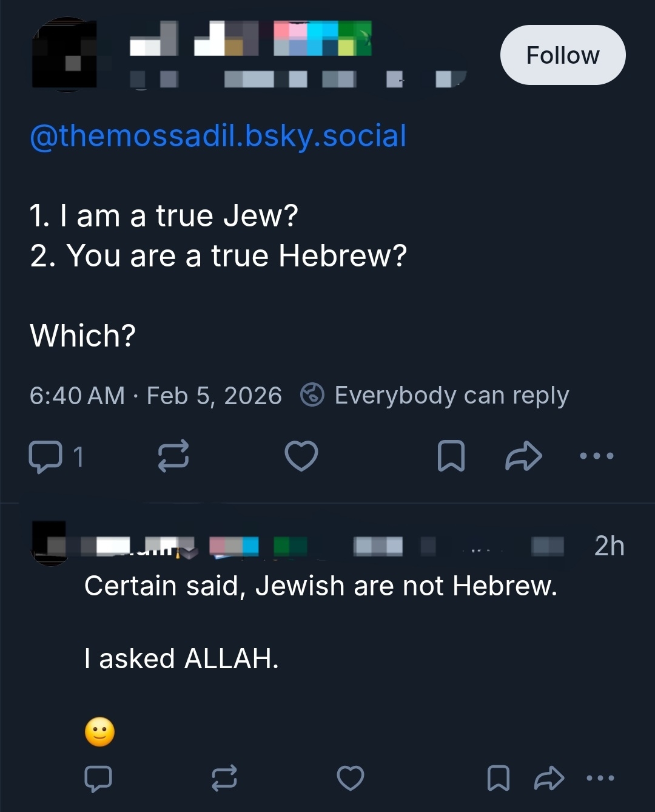Open the main post's more options menu
This screenshot has height=812, width=655.
[x=596, y=456]
